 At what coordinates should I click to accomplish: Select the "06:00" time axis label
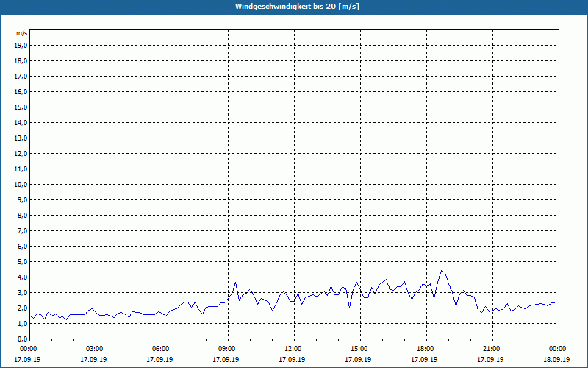161,349
